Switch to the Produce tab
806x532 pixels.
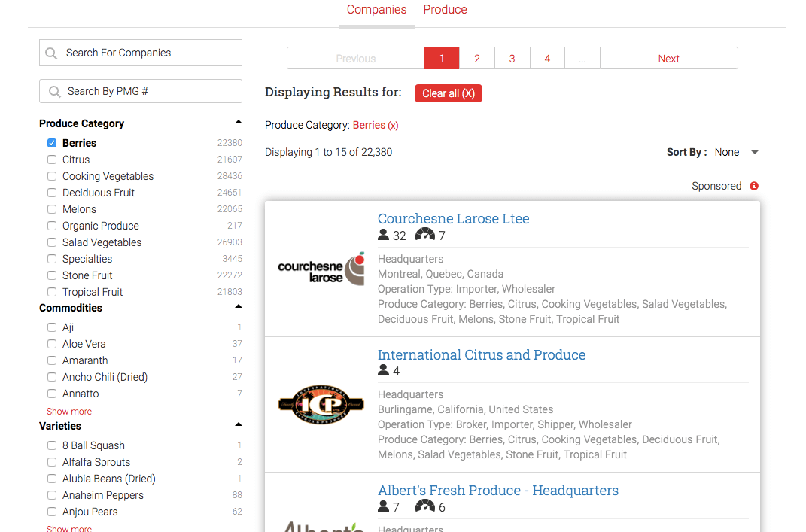445,10
